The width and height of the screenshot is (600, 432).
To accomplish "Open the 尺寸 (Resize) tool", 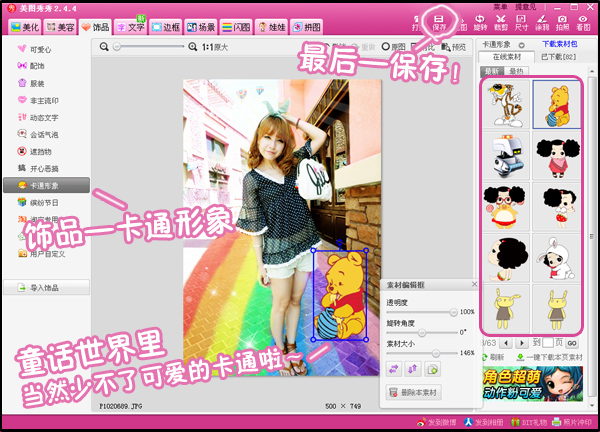I will [x=521, y=23].
